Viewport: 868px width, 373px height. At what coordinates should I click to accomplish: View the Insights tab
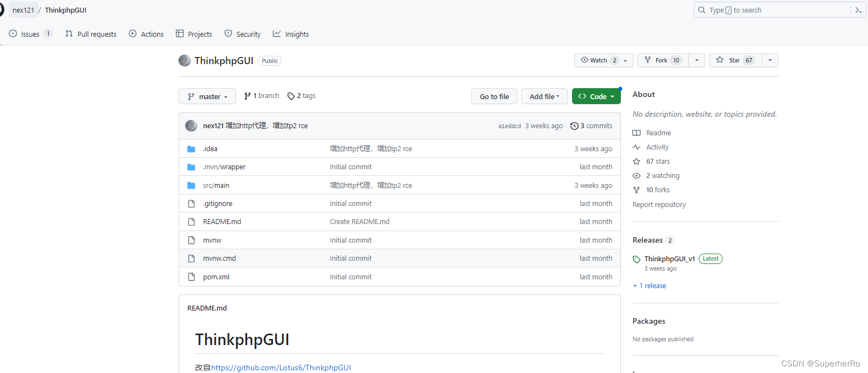[291, 34]
